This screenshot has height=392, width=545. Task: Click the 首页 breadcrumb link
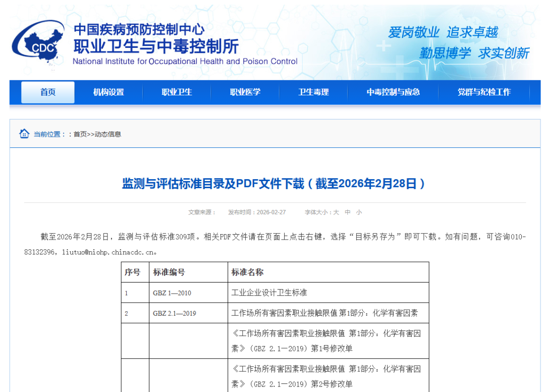[80, 134]
